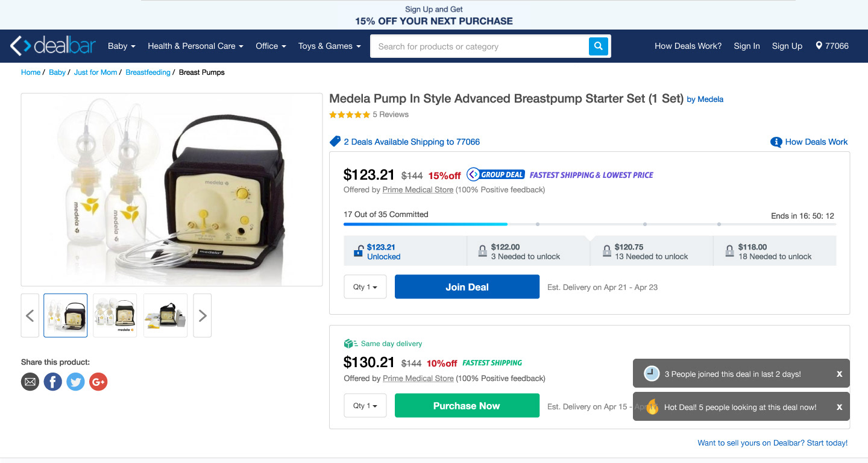Click the location pin 77066

832,46
